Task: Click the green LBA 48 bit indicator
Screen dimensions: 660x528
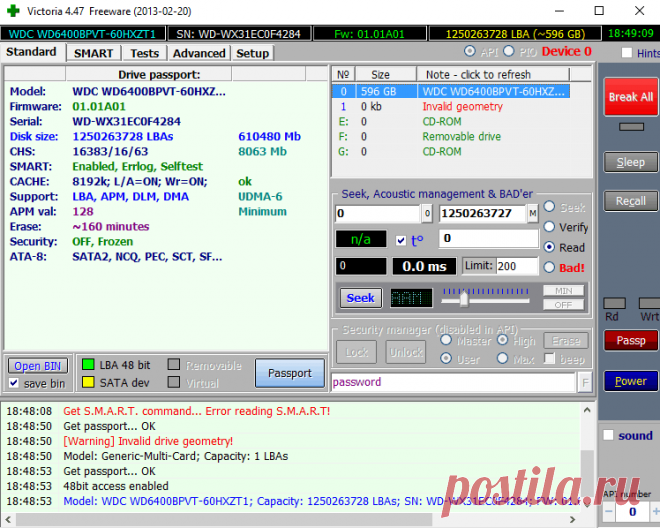Action: [88, 365]
